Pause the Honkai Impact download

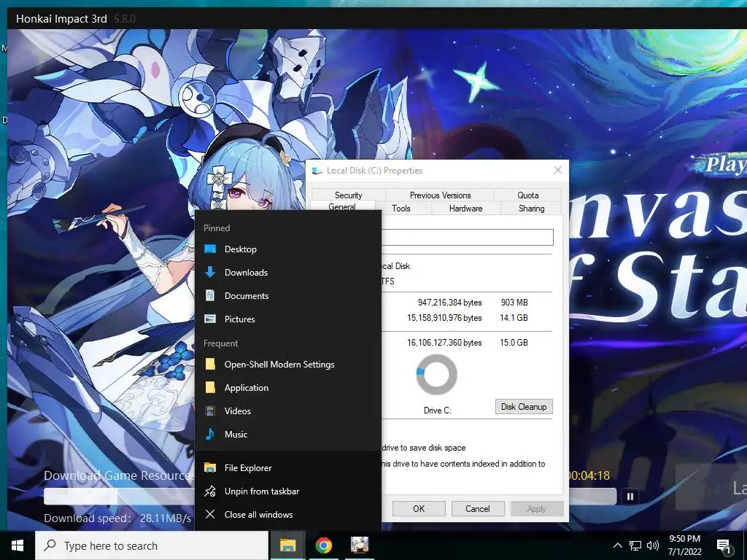630,497
